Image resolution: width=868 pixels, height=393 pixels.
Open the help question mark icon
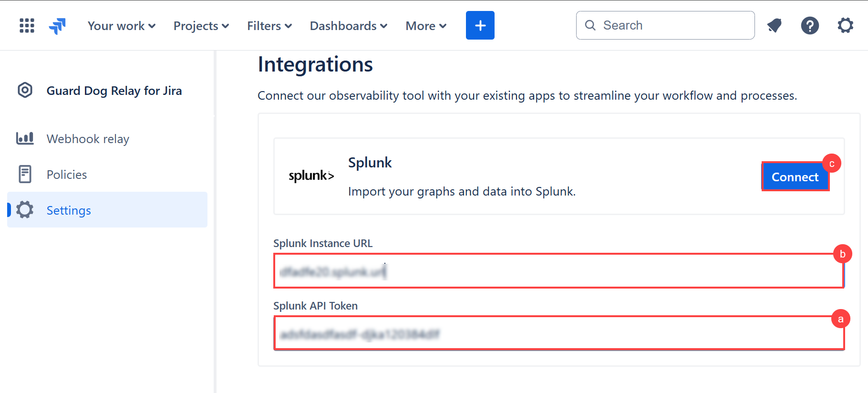pos(810,25)
